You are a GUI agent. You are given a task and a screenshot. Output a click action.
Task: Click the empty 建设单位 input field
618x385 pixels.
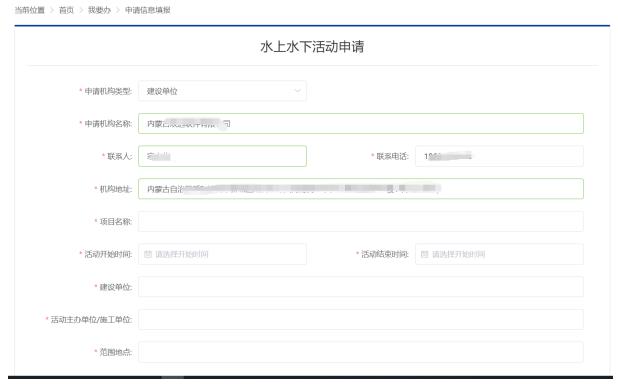point(361,287)
